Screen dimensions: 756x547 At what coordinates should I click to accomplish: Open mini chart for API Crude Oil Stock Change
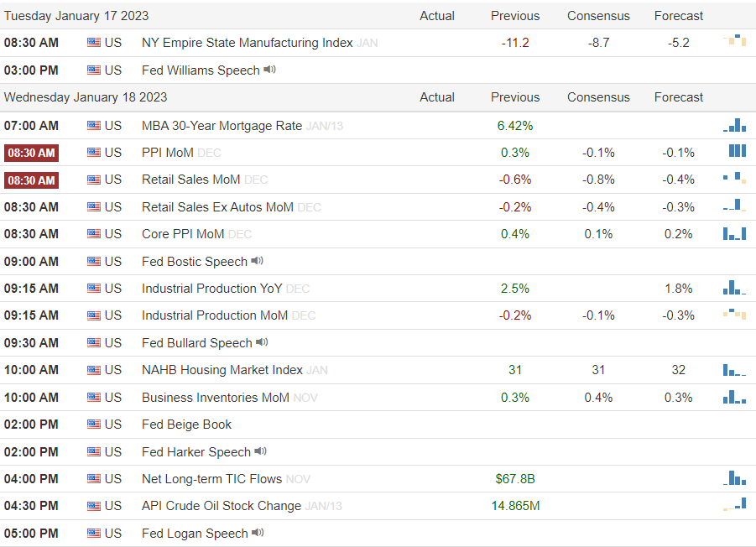click(734, 504)
